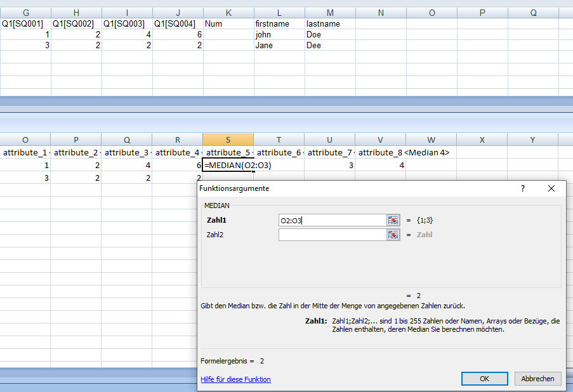
Task: Select the firstname cell containing john
Action: [x=279, y=35]
